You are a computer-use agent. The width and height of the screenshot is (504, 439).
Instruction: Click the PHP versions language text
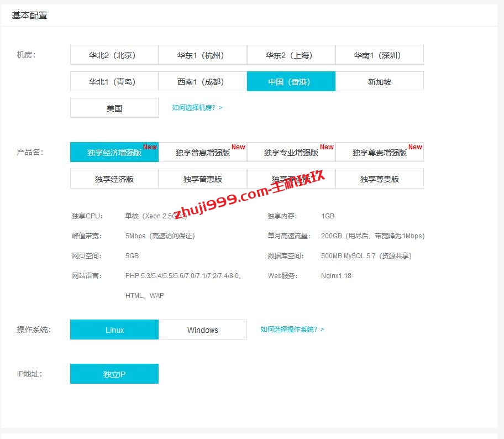pos(183,276)
